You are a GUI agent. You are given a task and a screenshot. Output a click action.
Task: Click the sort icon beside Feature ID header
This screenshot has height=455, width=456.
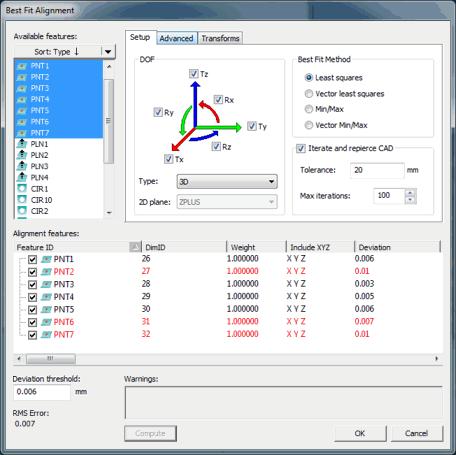click(x=135, y=247)
